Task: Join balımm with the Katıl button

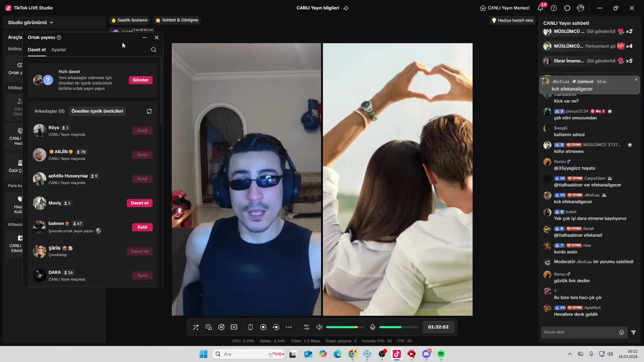Action: [x=142, y=227]
